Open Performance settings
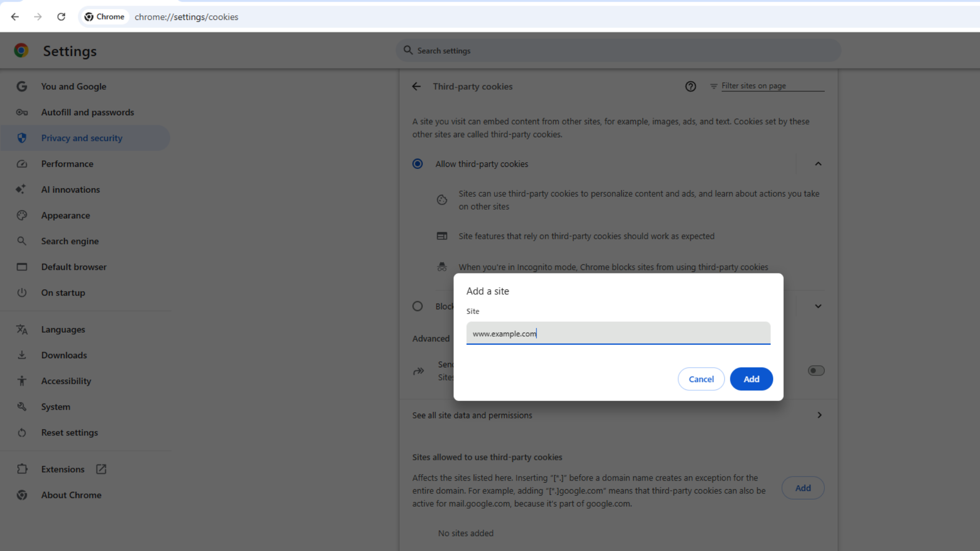 67,164
